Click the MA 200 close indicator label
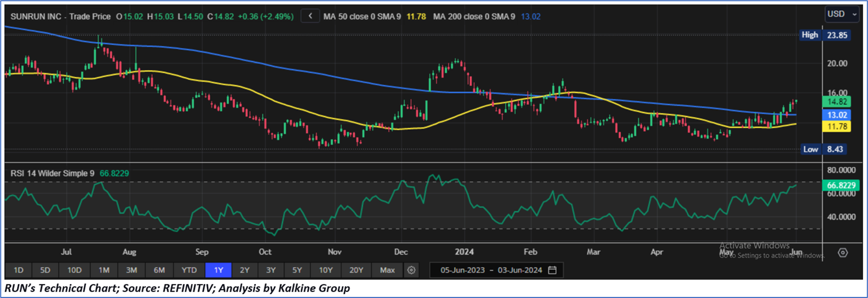Screen dimensions: 868x298 (x=474, y=17)
